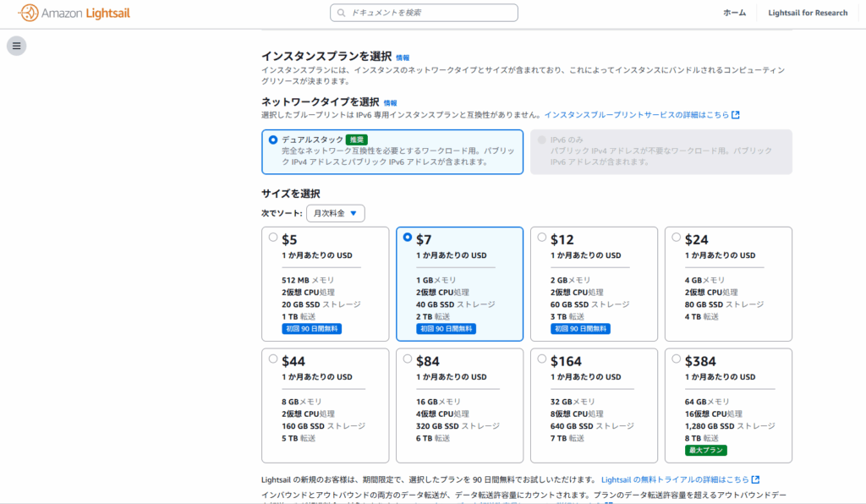Click the 1,280 GB SSD ストレージ text

tap(730, 425)
